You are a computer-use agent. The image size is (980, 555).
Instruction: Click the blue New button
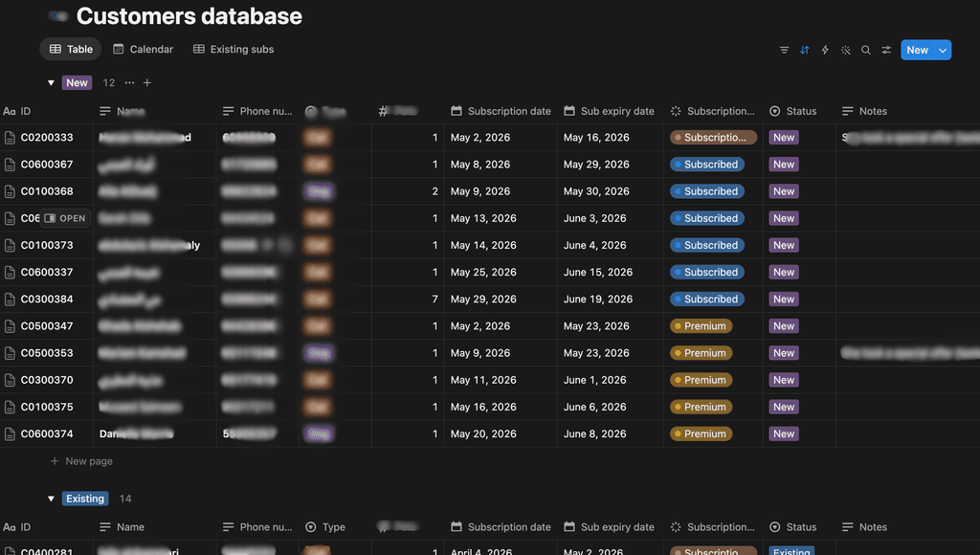tap(917, 50)
